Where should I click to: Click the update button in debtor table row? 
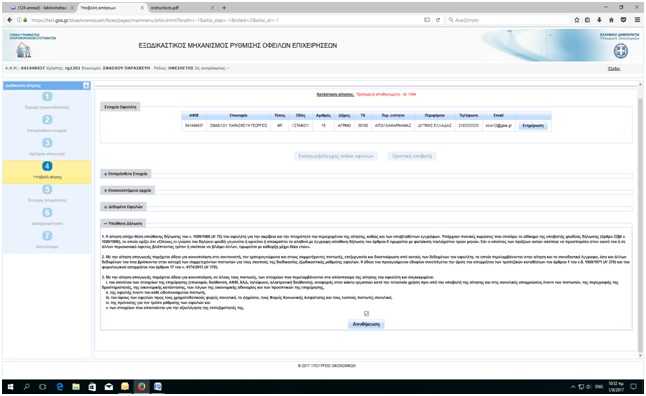click(533, 125)
